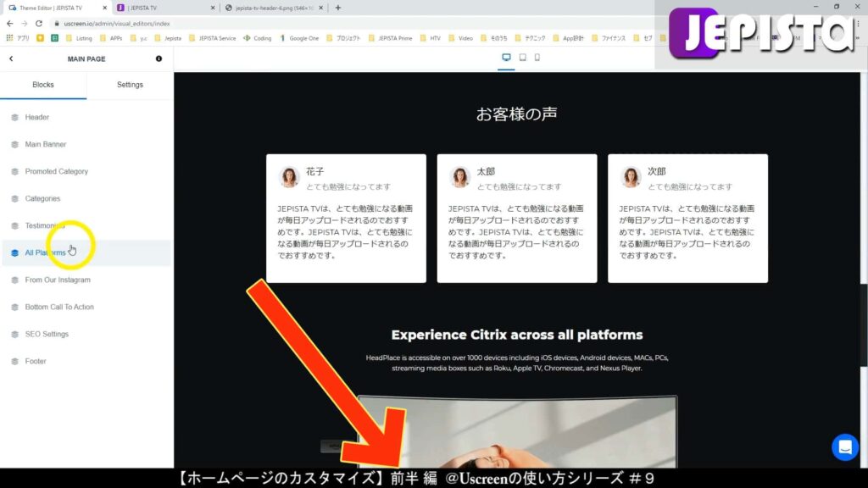Image resolution: width=868 pixels, height=488 pixels.
Task: Click the browser forward arrow
Action: tap(25, 23)
